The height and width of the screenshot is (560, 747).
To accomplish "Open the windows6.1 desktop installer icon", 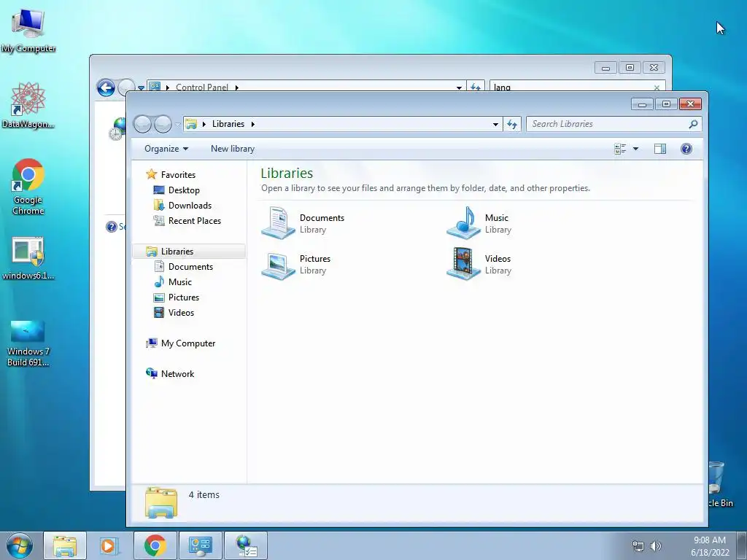I will [28, 257].
